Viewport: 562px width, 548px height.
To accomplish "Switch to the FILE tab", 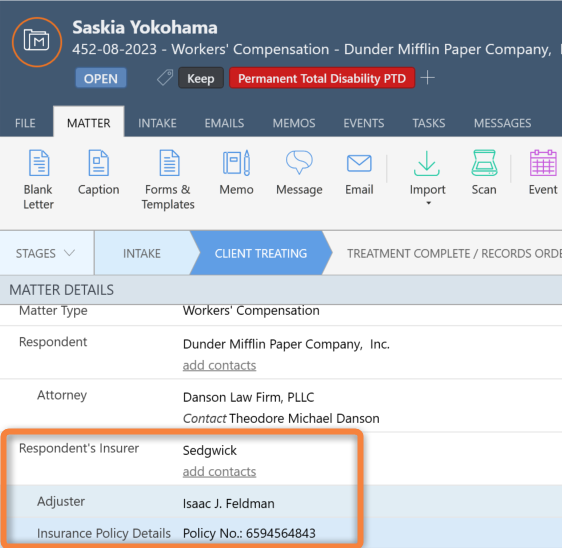I will pyautogui.click(x=25, y=123).
